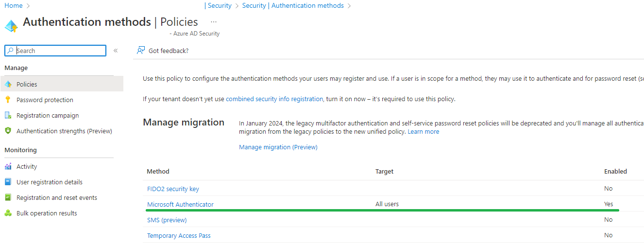Click the magnifier icon in the Search box
Screen dimensions: 644x248
click(x=10, y=51)
